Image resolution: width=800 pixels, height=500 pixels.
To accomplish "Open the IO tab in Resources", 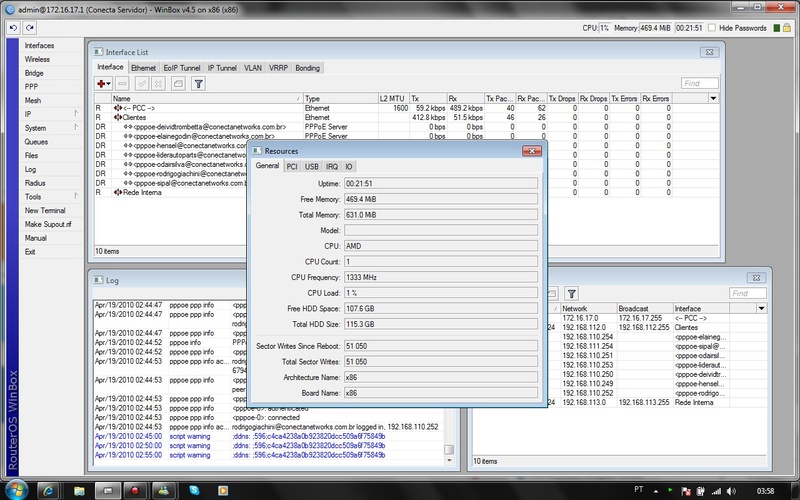I will [348, 166].
